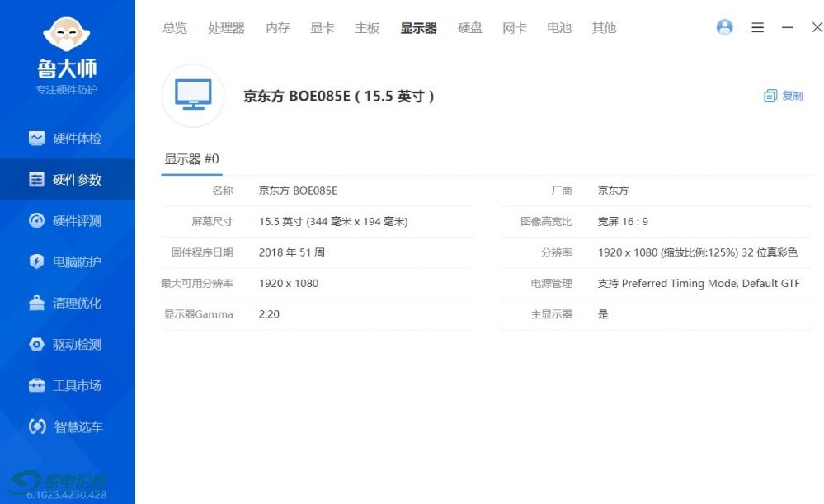Viewport: 824px width, 504px height.
Task: Click the 主显示器 value 是
Action: 603,314
